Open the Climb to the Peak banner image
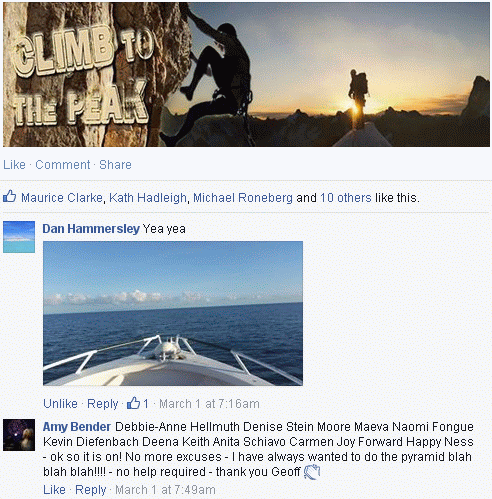Viewport: 492px width, 499px height. (246, 74)
